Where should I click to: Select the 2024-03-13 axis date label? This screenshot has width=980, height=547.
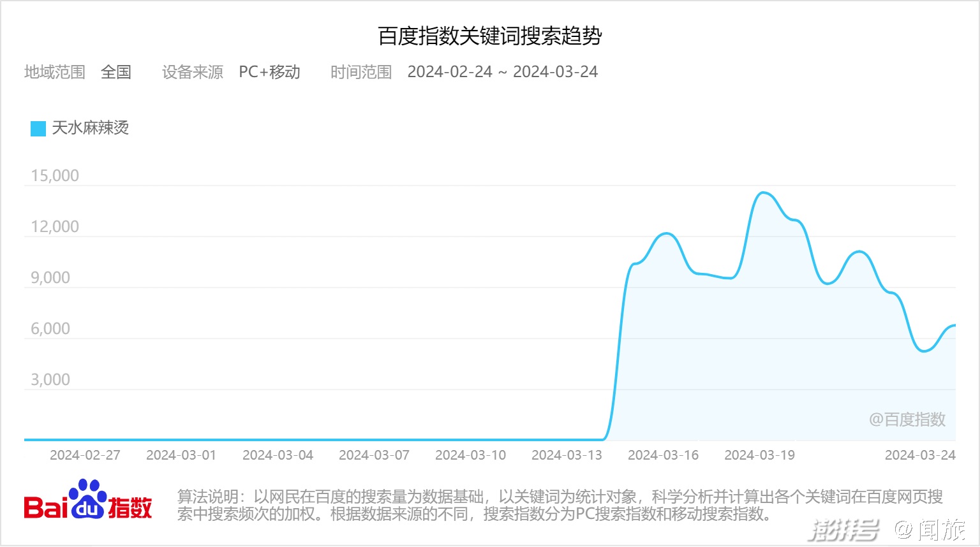[567, 455]
